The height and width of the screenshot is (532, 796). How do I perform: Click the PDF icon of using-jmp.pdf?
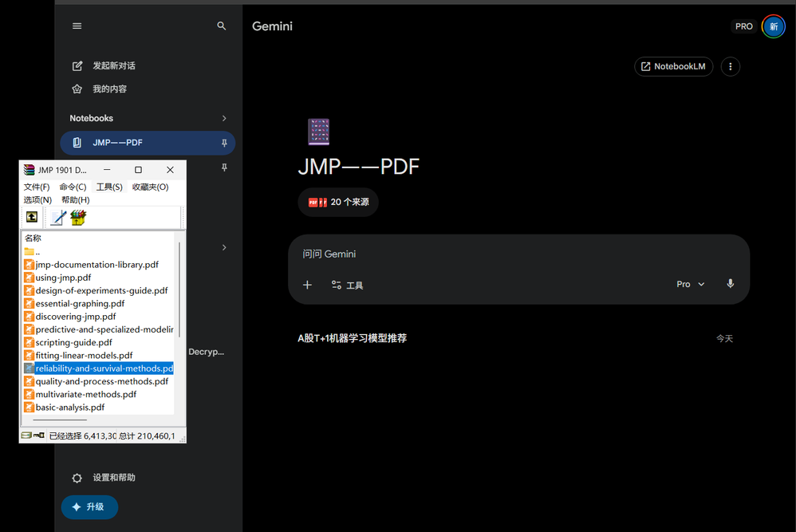coord(29,278)
